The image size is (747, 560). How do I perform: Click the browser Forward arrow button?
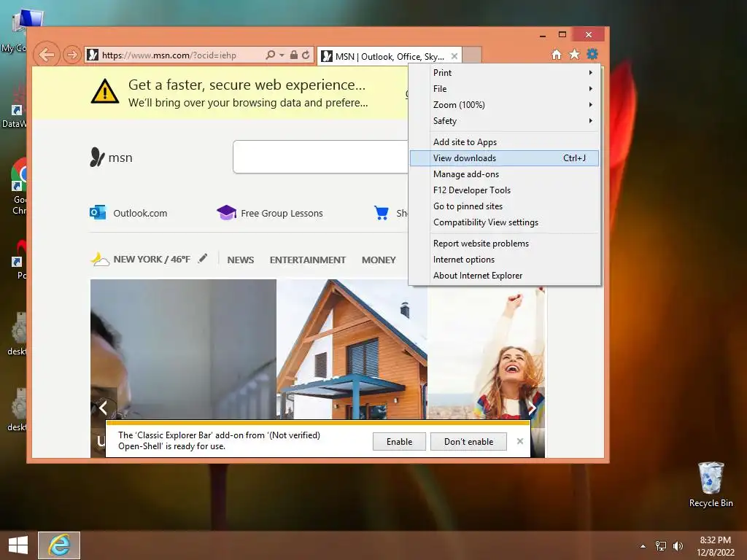(72, 55)
